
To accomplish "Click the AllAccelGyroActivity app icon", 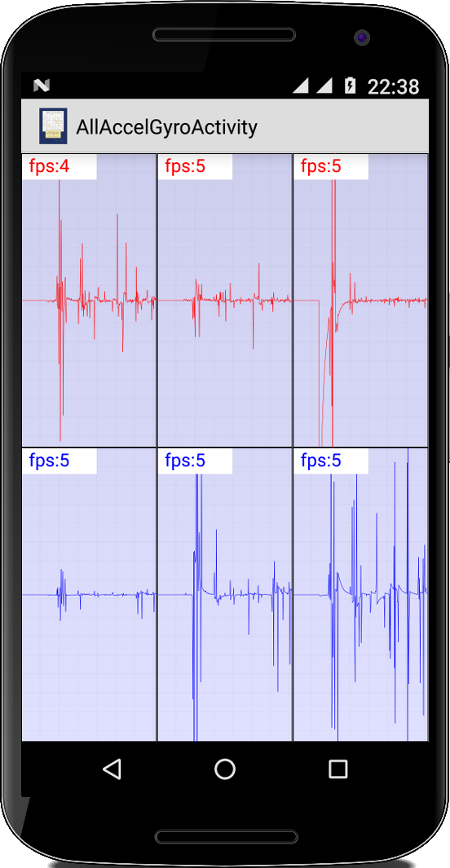I will (53, 126).
